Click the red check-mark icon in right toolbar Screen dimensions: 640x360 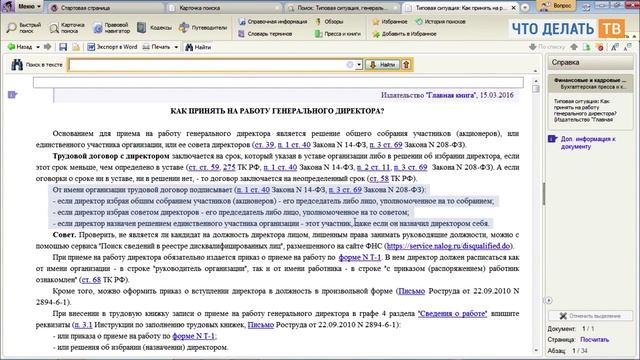tap(600, 47)
